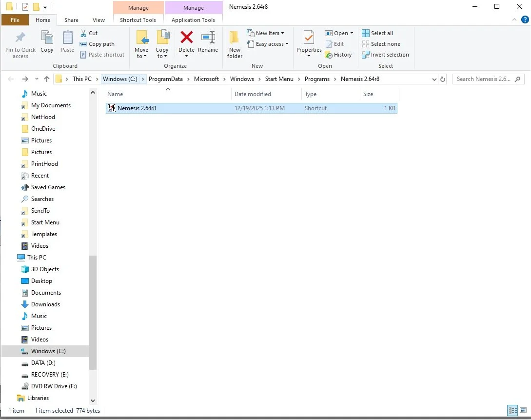Refresh the current folder
Screen dimensions: 531x420
tap(443, 79)
